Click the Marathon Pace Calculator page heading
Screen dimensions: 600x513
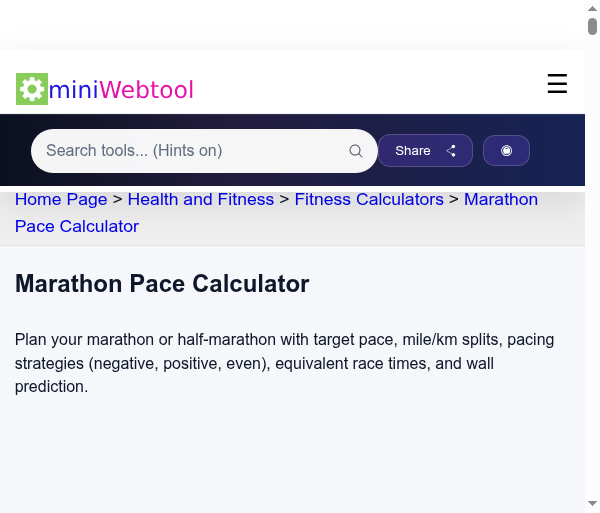162,284
